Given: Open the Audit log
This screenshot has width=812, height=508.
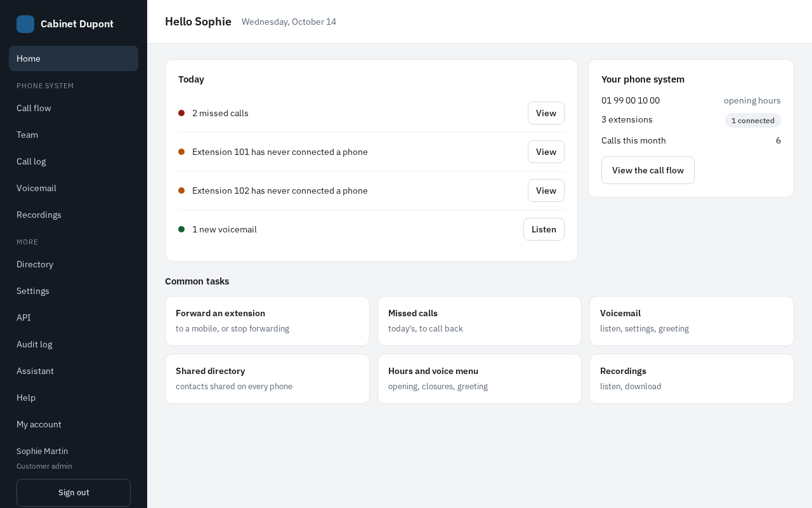Looking at the screenshot, I should click(74, 344).
